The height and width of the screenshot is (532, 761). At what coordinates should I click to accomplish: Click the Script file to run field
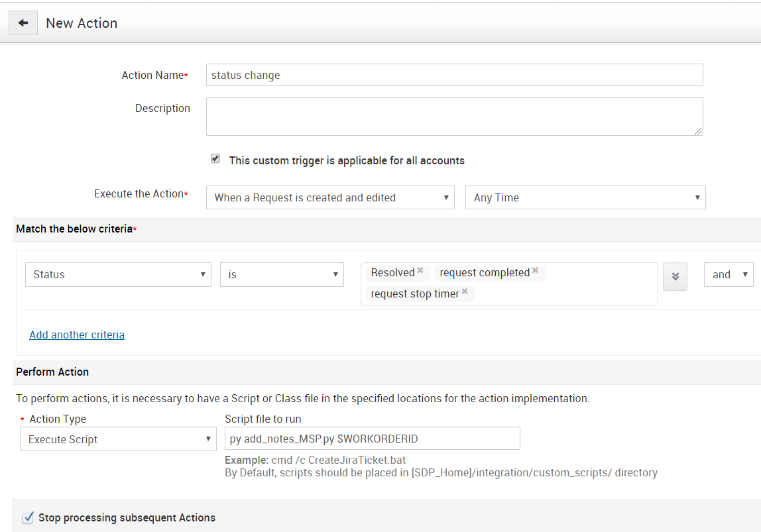372,439
